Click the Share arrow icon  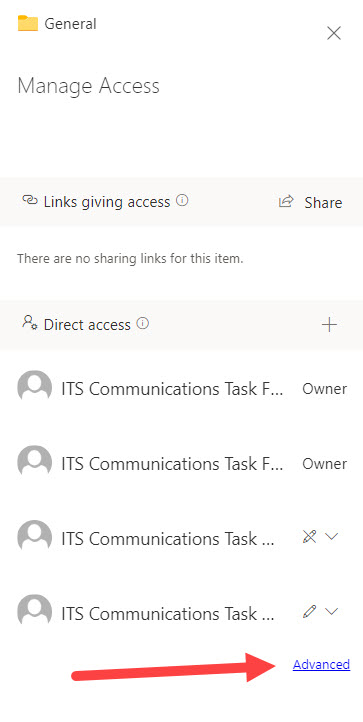point(286,202)
